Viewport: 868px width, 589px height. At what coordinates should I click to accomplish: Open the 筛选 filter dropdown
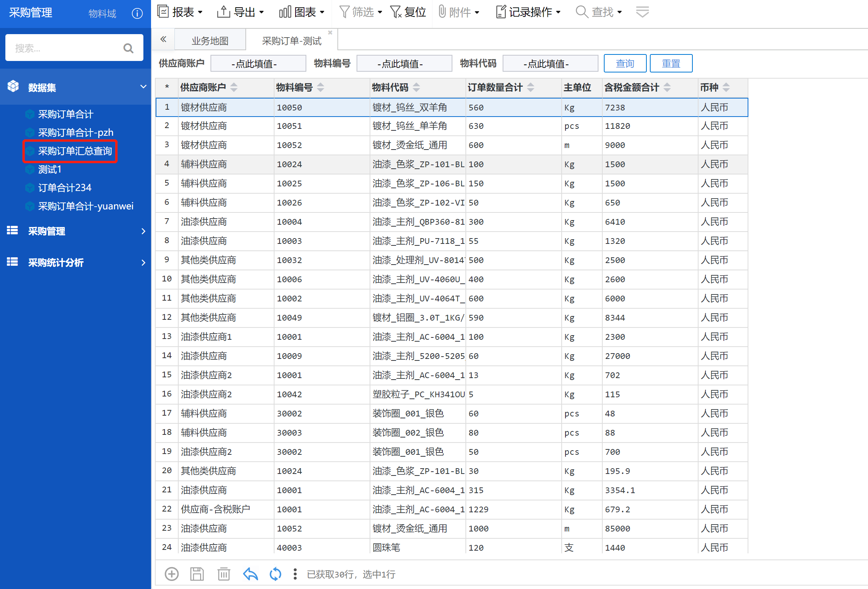361,12
